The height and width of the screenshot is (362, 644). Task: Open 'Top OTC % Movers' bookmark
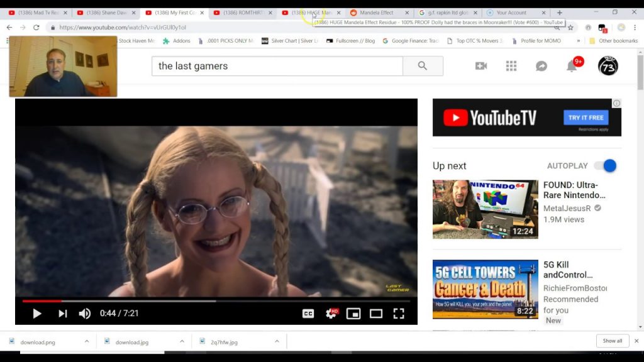point(475,41)
